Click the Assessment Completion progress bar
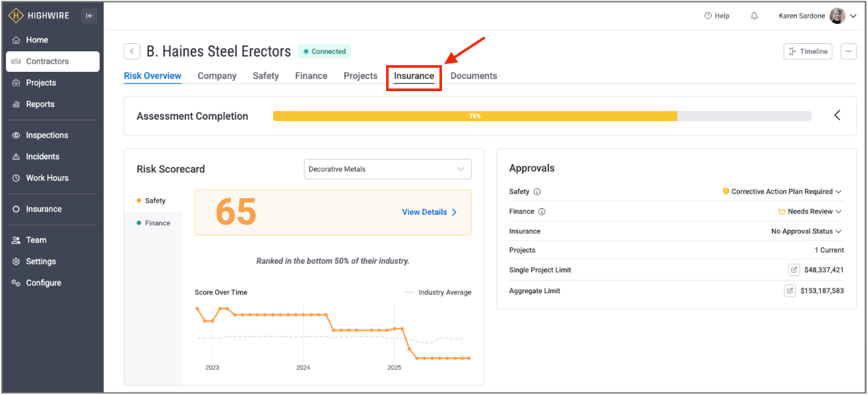The image size is (868, 395). [x=542, y=116]
